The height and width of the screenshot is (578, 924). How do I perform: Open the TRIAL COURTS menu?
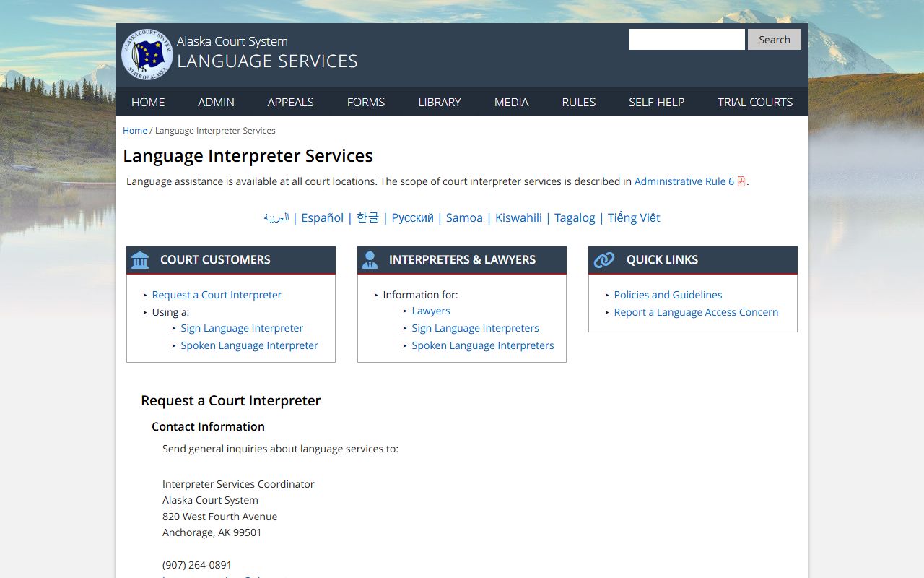tap(755, 102)
